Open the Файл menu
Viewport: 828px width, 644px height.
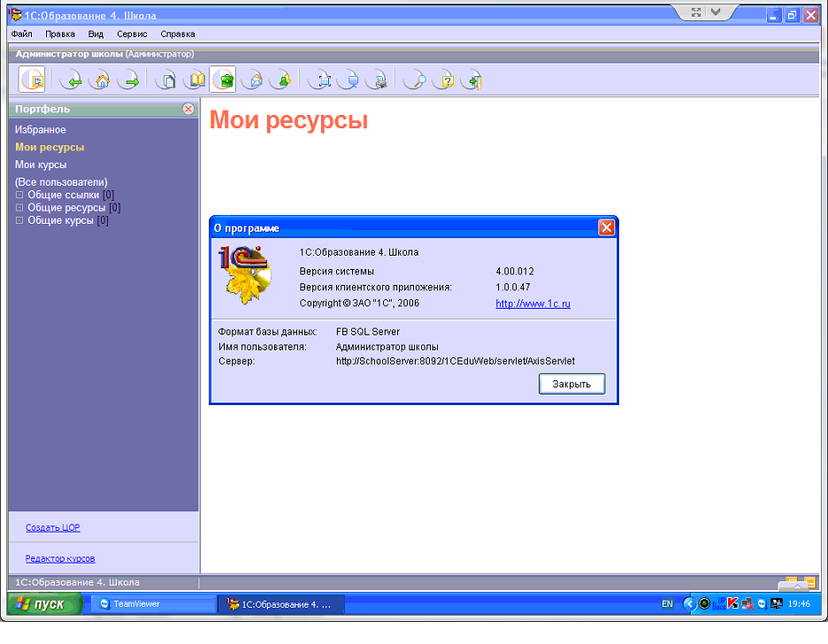click(x=21, y=34)
